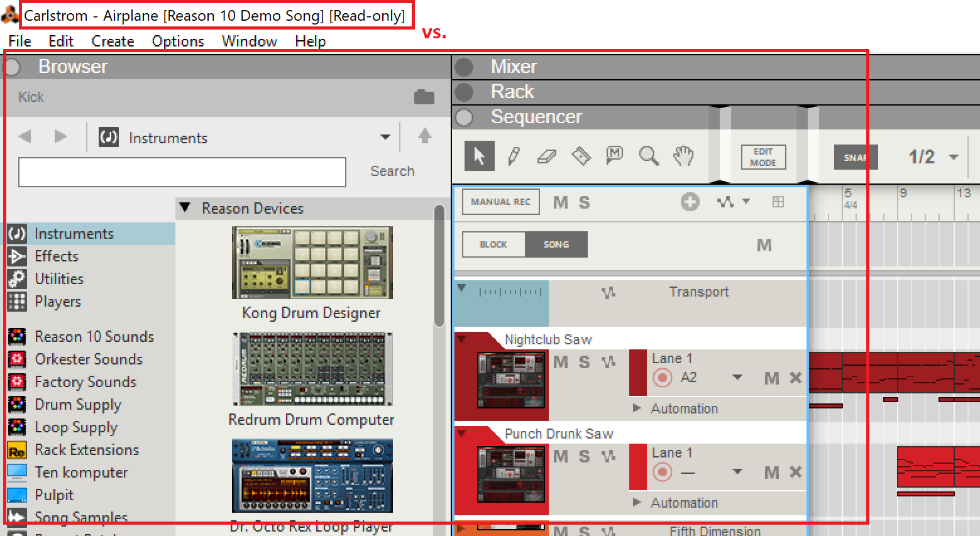980x536 pixels.
Task: Open the Options menu
Action: 178,41
